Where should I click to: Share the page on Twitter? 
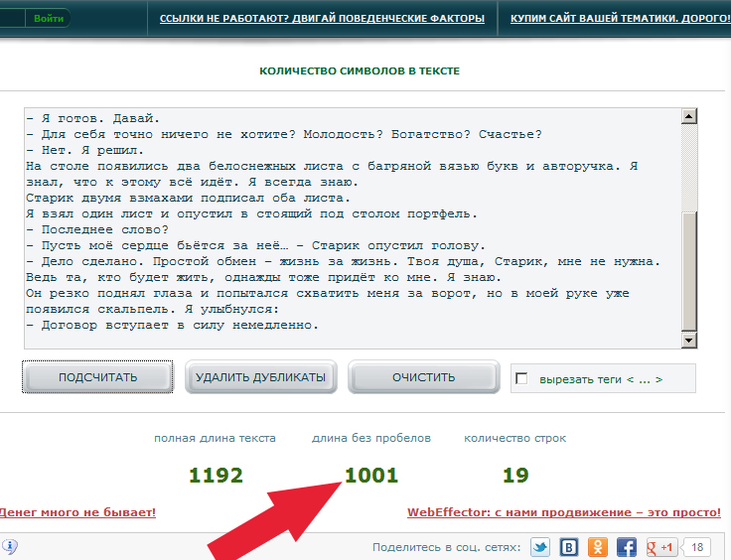540,547
